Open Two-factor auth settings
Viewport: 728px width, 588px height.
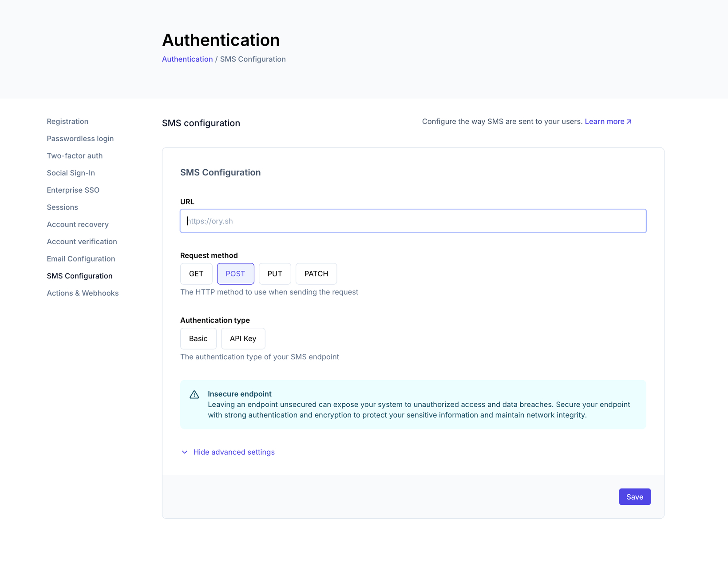75,156
